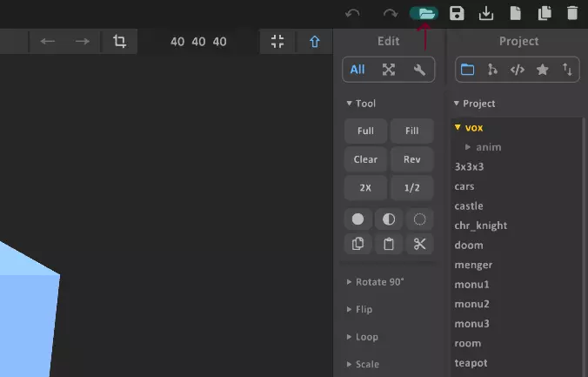Image resolution: width=588 pixels, height=377 pixels.
Task: Cut the selection with the scissors icon
Action: pyautogui.click(x=419, y=244)
